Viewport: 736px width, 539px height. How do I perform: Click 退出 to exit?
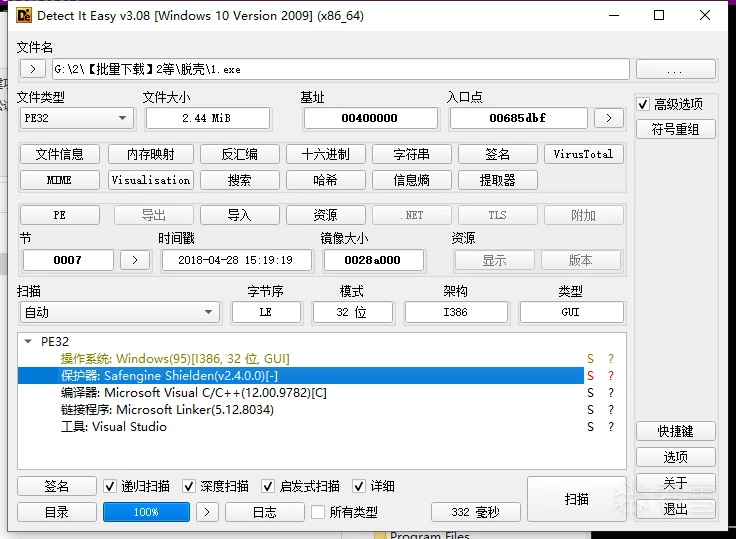[675, 508]
